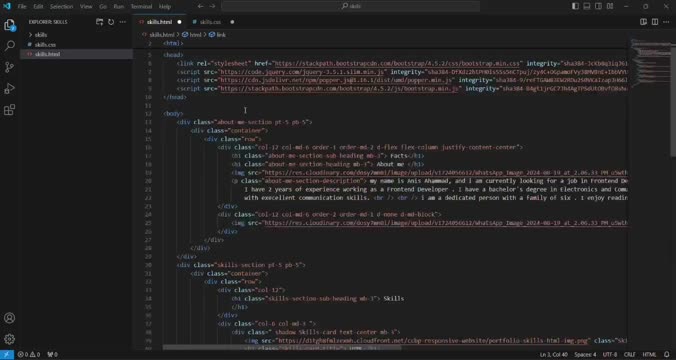Viewport: 676px width, 360px height.
Task: Open the File menu
Action: point(22,6)
